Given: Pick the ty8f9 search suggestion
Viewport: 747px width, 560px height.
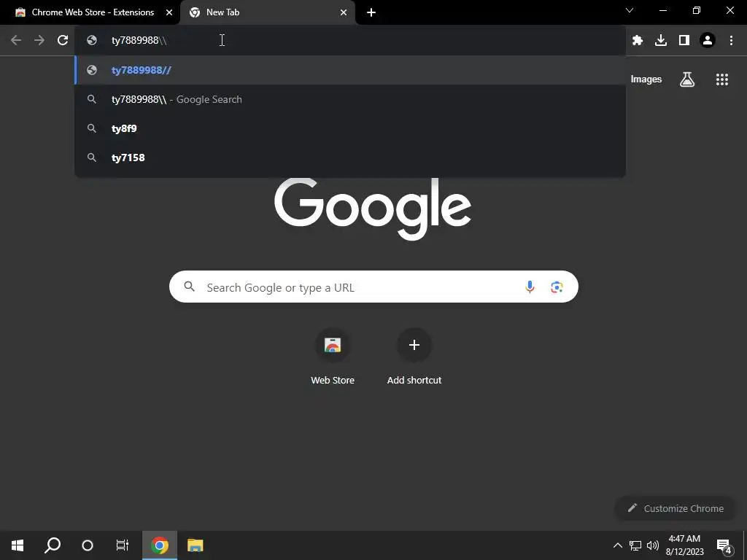Looking at the screenshot, I should point(350,128).
